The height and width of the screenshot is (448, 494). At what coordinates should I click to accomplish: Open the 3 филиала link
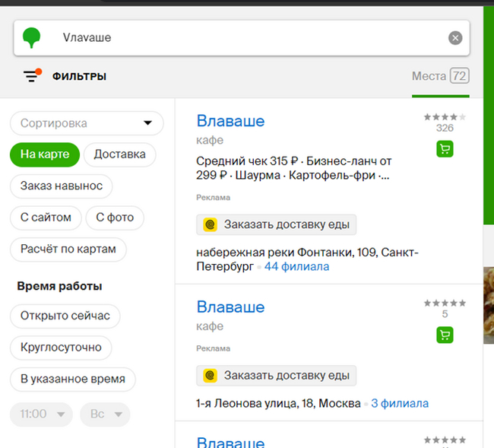400,404
